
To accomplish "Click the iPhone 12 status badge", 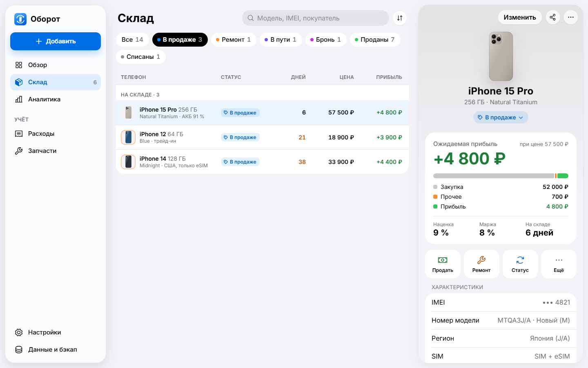I will pos(240,137).
